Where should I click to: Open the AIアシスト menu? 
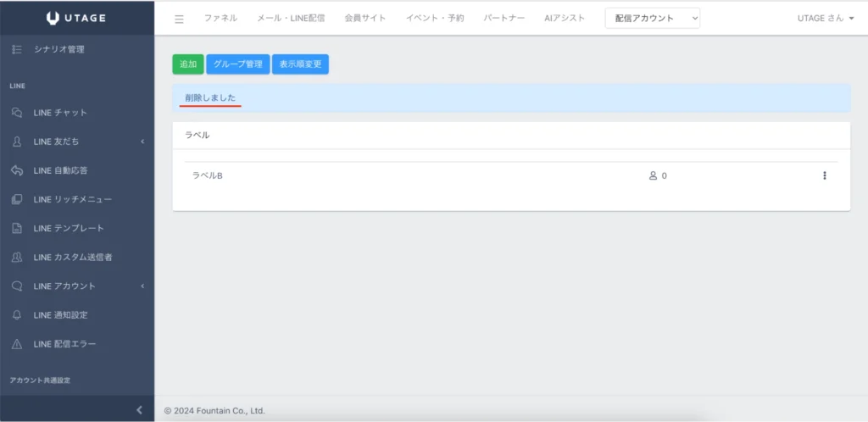(x=564, y=19)
